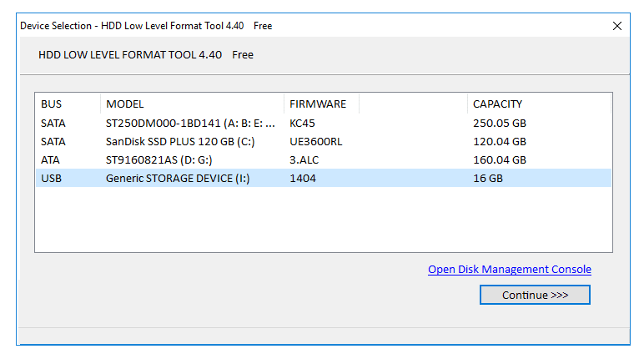Click the USB bus cell
Viewport: 644px width, 359px height.
52,178
